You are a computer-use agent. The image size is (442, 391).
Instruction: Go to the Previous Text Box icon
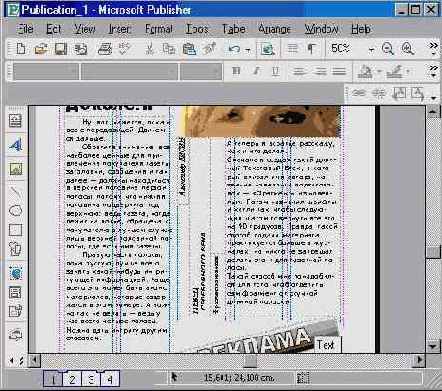tap(399, 94)
